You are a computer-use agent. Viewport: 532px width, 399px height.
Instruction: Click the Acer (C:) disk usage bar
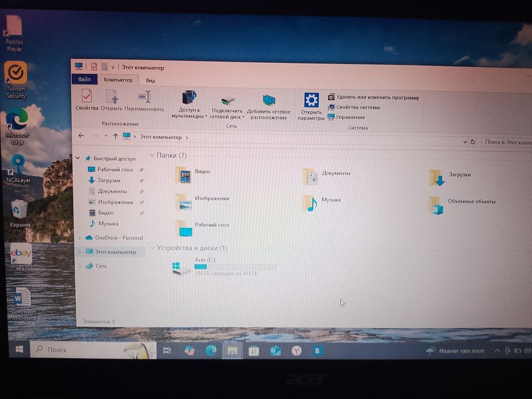click(235, 267)
